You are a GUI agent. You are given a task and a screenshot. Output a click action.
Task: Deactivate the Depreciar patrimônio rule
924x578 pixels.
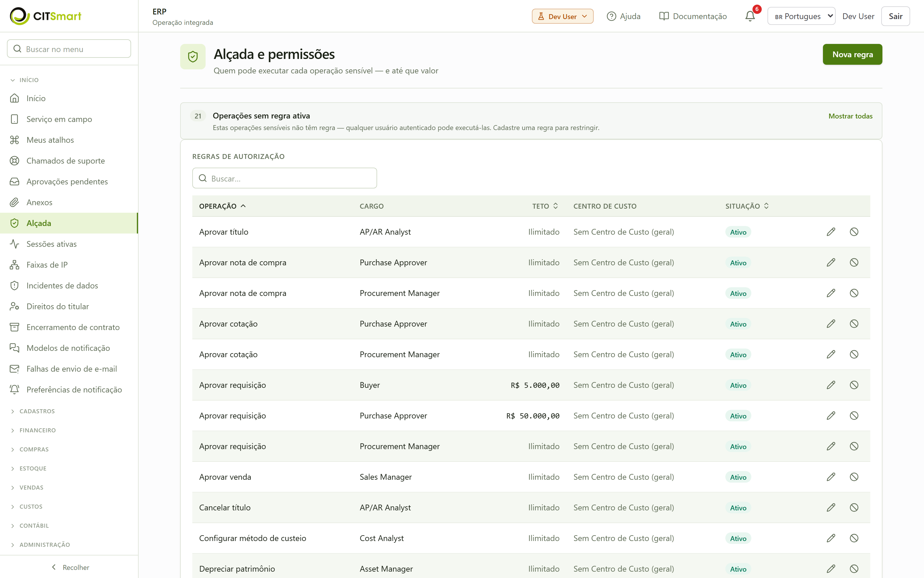click(854, 569)
